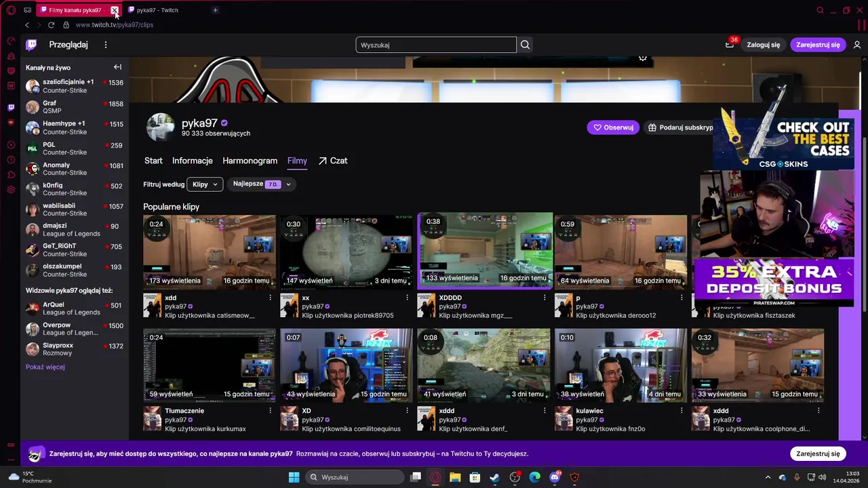Screen dimensions: 868x488
Task: Focus the Twitch Wyszukaj search field
Action: (x=436, y=45)
